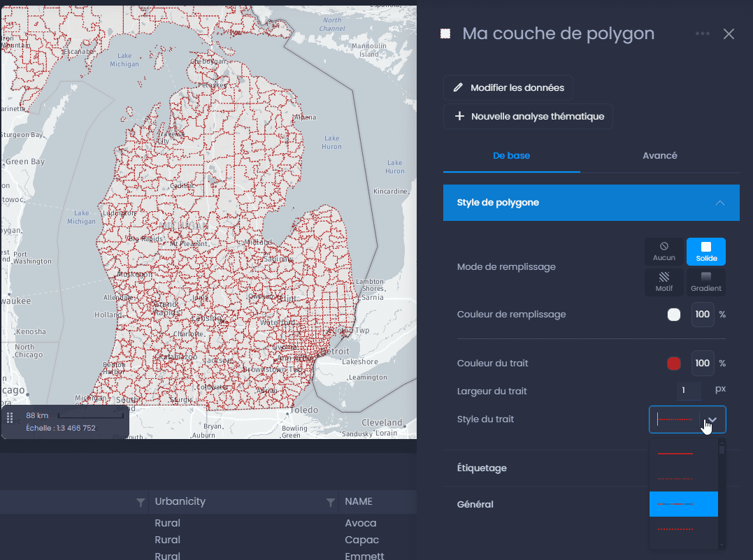Click the Cleveland label on the map

(x=382, y=422)
